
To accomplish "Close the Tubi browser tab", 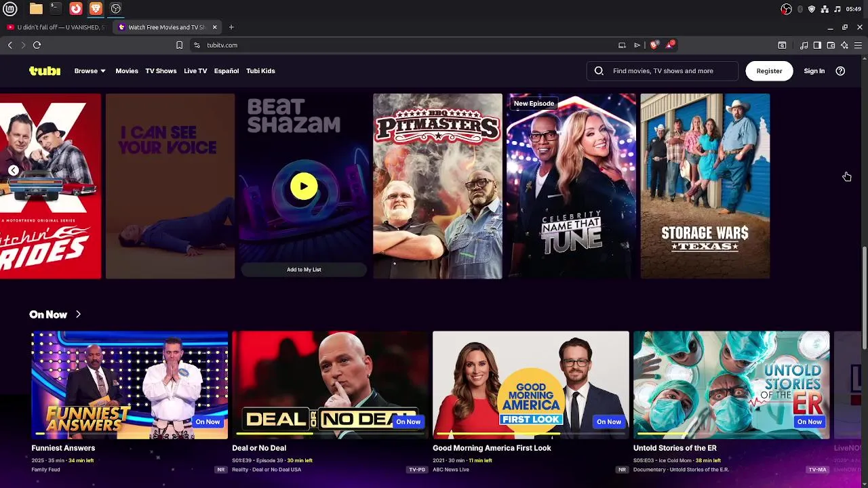I will point(215,27).
